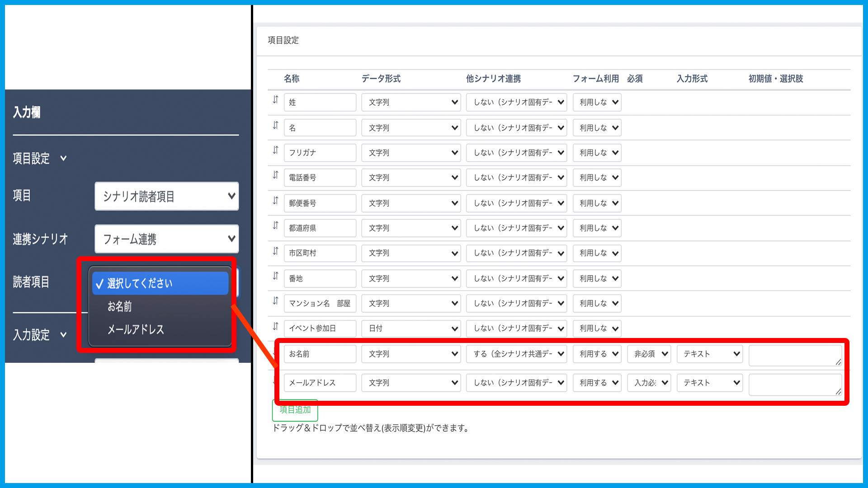Click the reorder handle icon for 市区町村 row
Image resolution: width=868 pixels, height=488 pixels.
[275, 251]
